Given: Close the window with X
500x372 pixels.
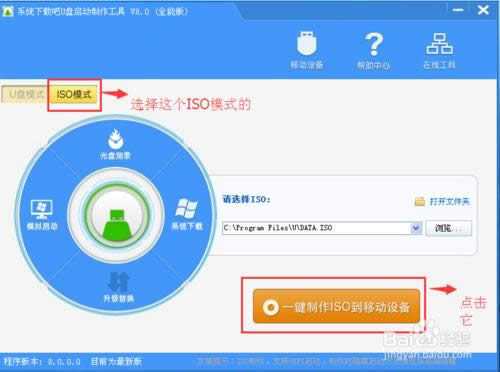Looking at the screenshot, I should click(x=483, y=10).
